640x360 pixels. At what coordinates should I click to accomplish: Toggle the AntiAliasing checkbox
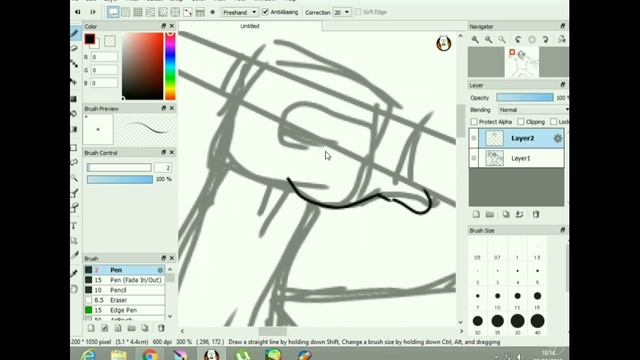coord(265,12)
